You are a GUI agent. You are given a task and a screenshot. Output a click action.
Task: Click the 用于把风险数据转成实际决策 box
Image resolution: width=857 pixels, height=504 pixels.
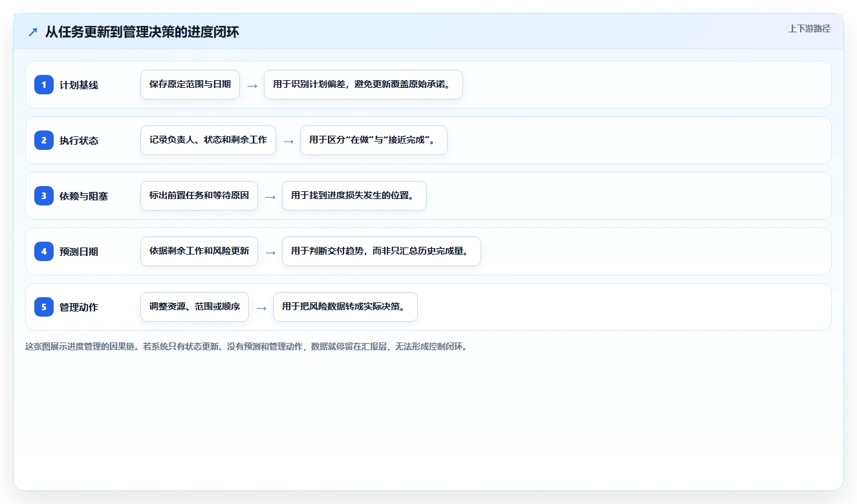pyautogui.click(x=345, y=307)
